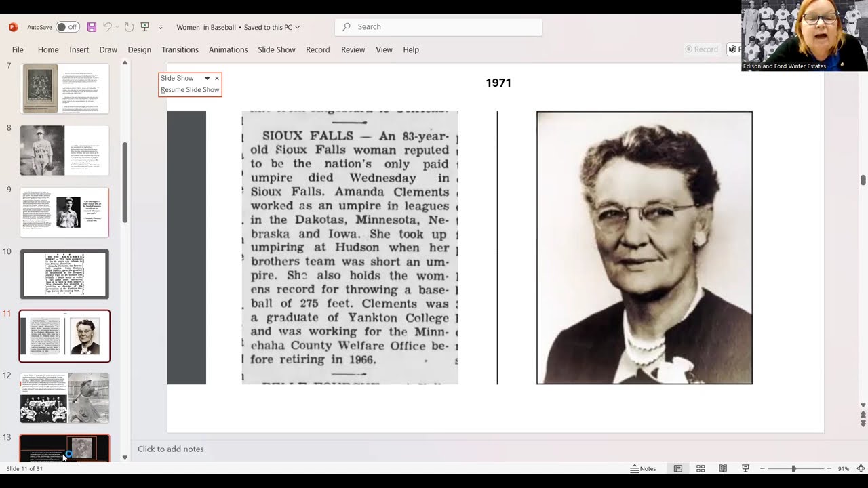This screenshot has width=868, height=488.
Task: Click the Click to add notes area
Action: pyautogui.click(x=171, y=449)
